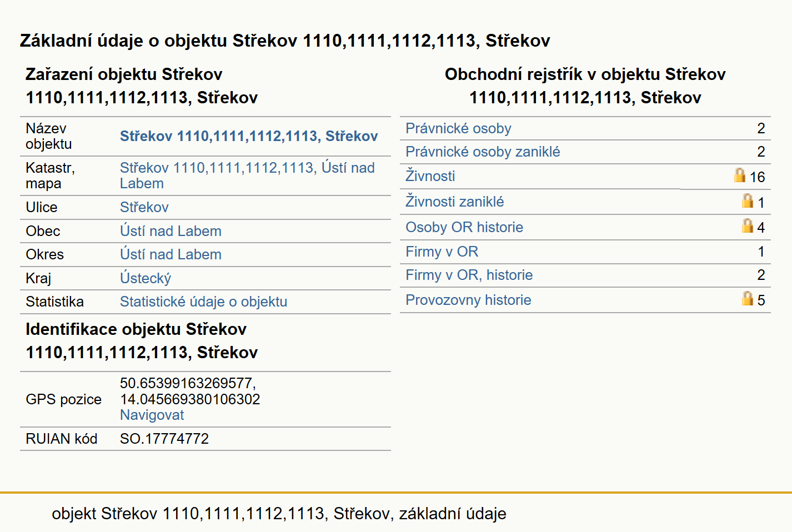792x532 pixels.
Task: Open the bold Střekov 1110,1111,1112,1113 object name link
Action: [249, 136]
